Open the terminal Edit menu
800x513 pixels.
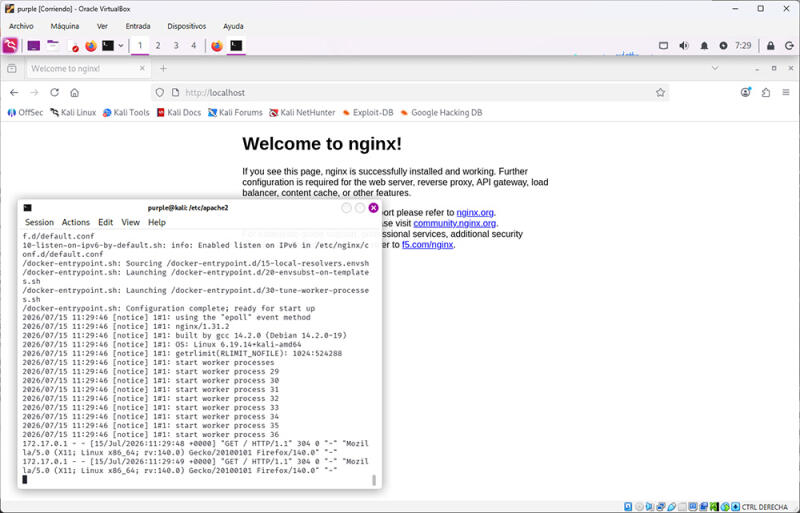(x=106, y=223)
